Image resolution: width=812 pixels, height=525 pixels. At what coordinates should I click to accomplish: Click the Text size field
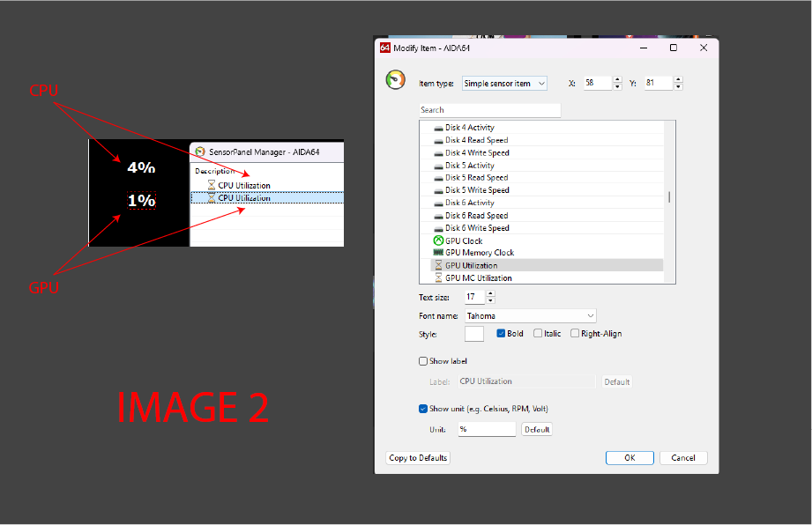coord(475,297)
